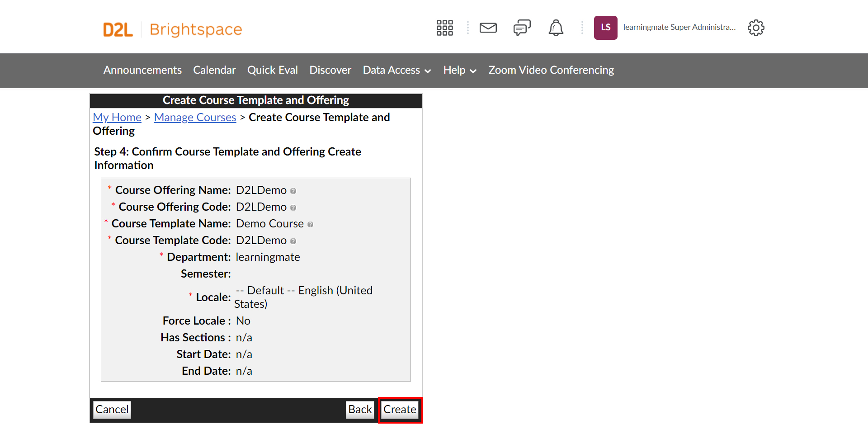The height and width of the screenshot is (448, 868).
Task: Open Quick Eval in the navbar
Action: (273, 70)
